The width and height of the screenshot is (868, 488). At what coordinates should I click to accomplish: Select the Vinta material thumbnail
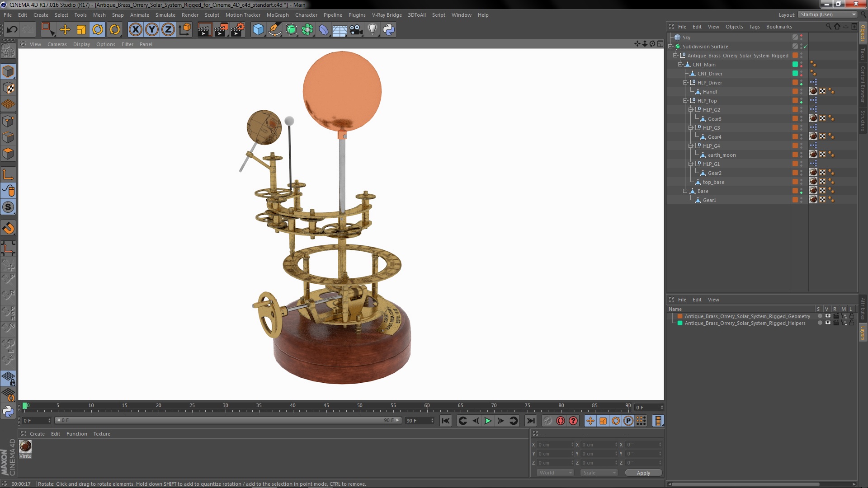coord(25,446)
